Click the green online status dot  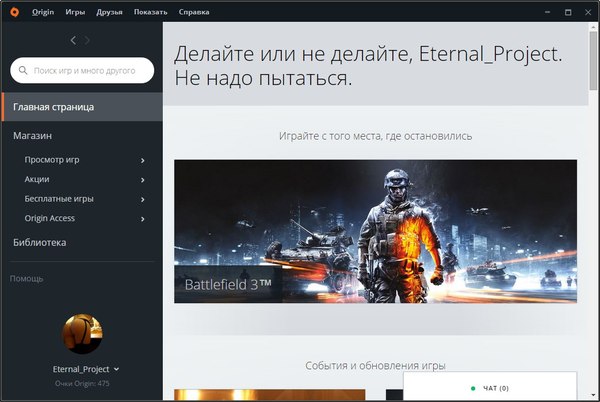[x=471, y=387]
